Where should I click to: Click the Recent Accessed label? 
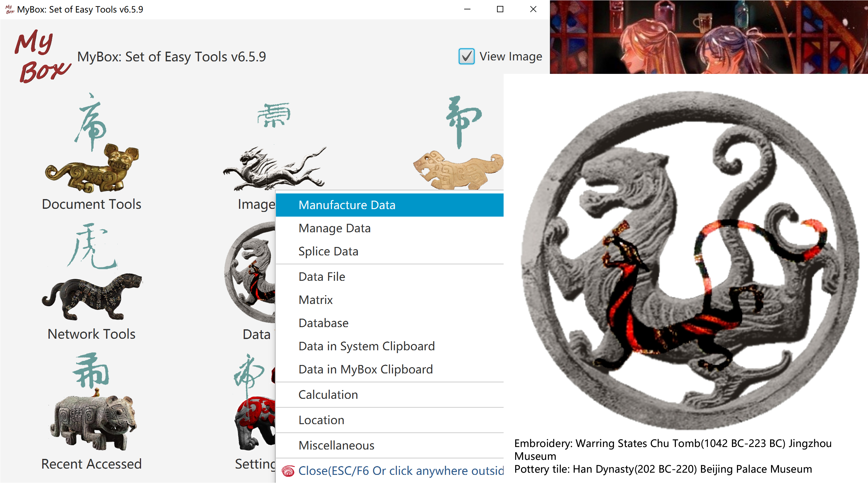(x=92, y=464)
